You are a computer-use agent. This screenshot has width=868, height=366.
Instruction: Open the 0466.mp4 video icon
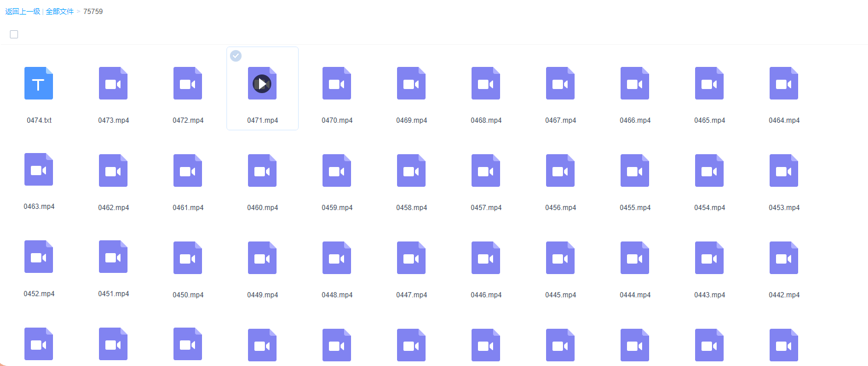point(635,83)
